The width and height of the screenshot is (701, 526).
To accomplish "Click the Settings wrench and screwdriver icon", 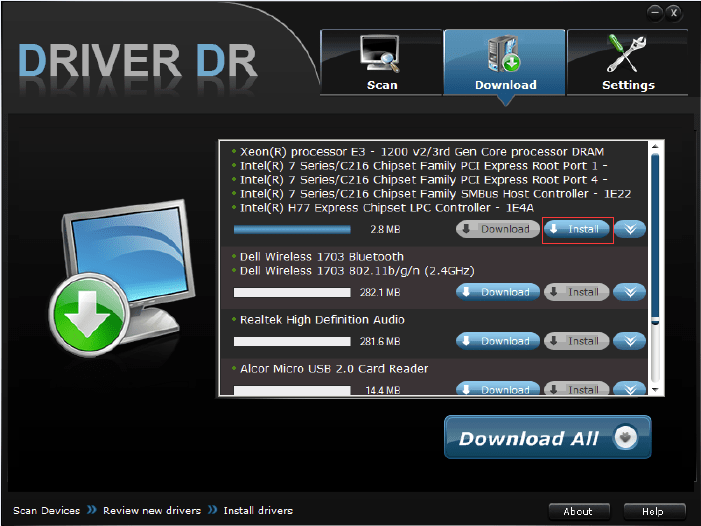I will 628,53.
